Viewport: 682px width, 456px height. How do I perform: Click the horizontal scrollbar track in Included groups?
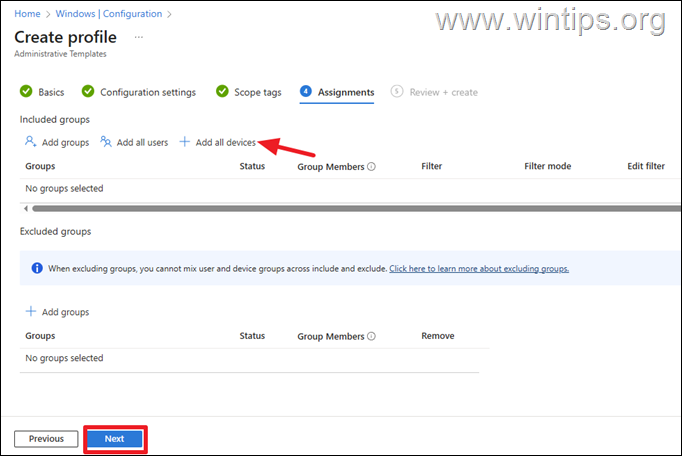pyautogui.click(x=357, y=208)
